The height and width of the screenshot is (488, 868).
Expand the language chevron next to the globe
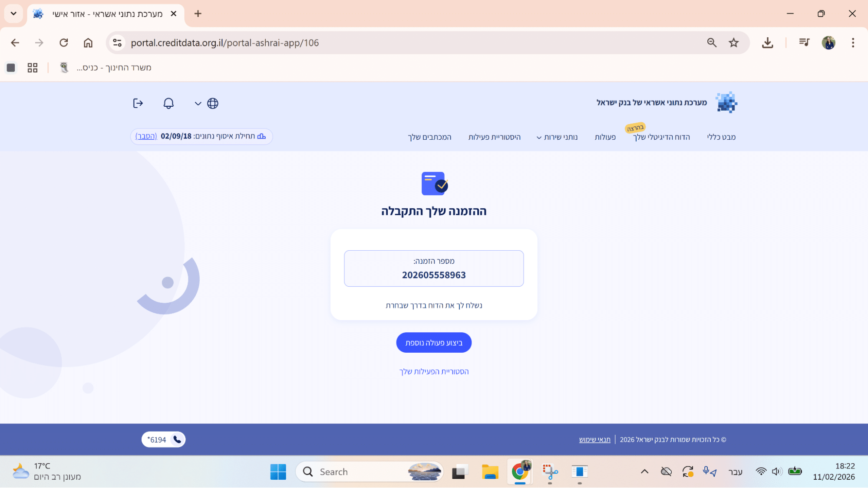[x=198, y=104]
